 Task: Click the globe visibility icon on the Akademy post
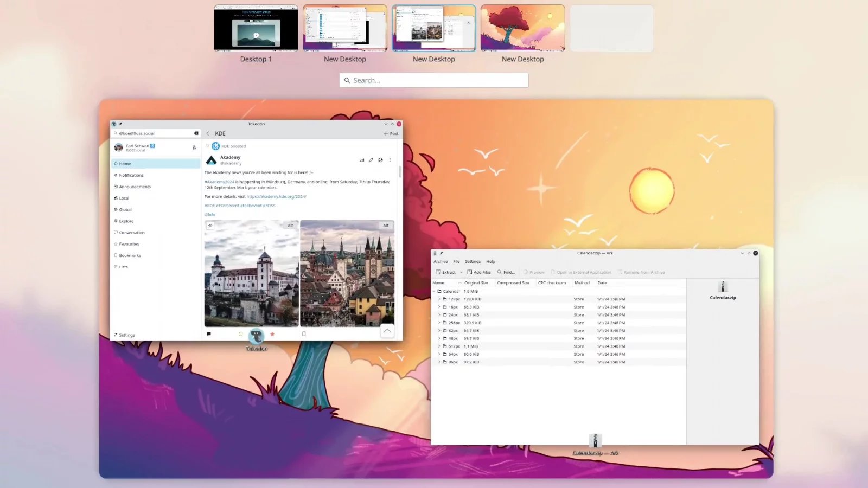(380, 160)
